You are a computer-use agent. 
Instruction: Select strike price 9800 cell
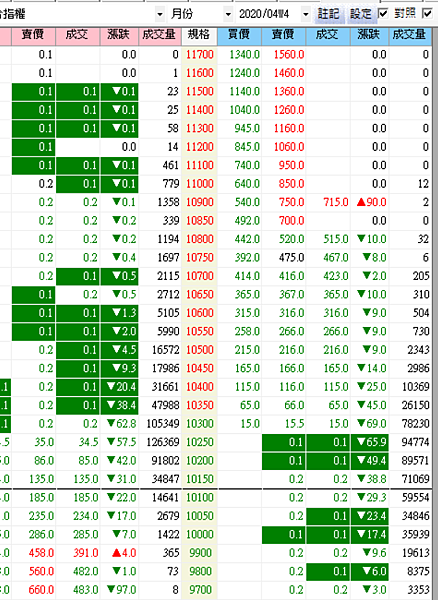[199, 572]
